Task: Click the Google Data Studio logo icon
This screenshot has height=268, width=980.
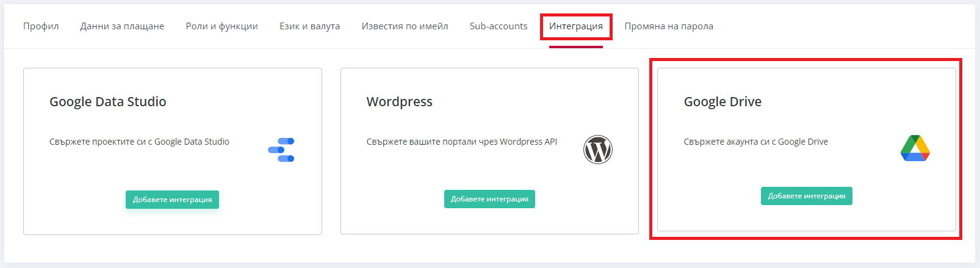Action: [x=281, y=150]
